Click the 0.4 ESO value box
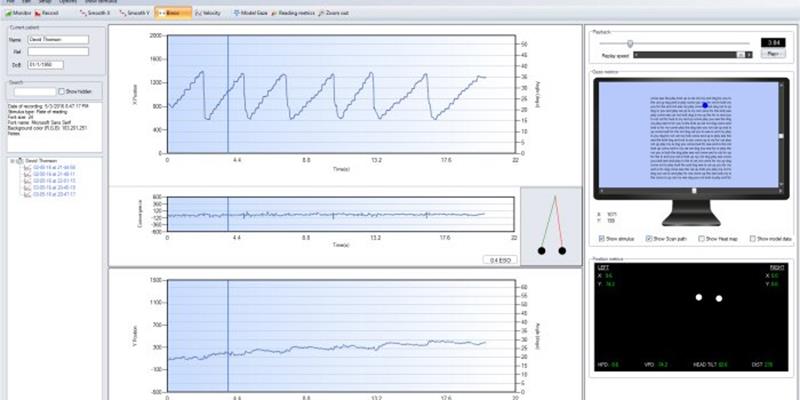800x400 pixels. click(500, 260)
